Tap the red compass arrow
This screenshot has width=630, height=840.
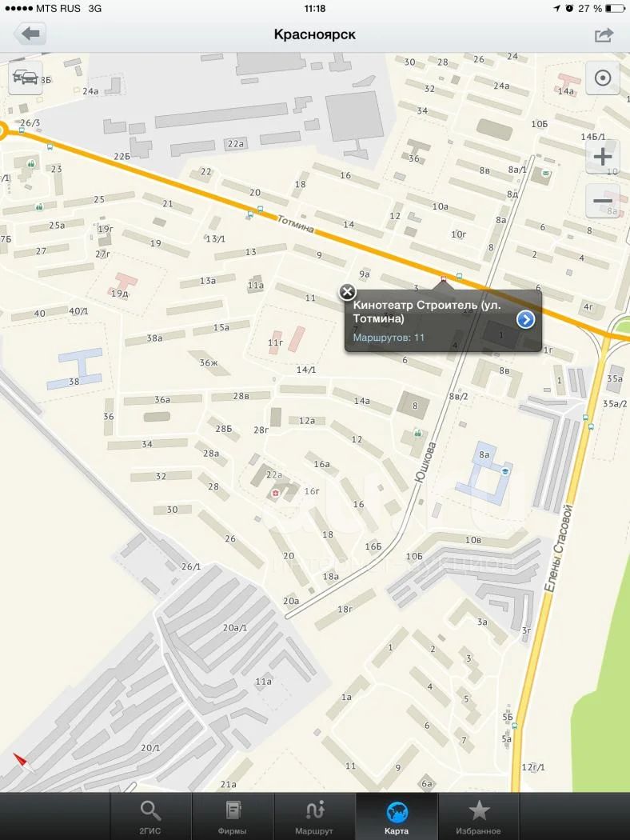click(x=22, y=762)
